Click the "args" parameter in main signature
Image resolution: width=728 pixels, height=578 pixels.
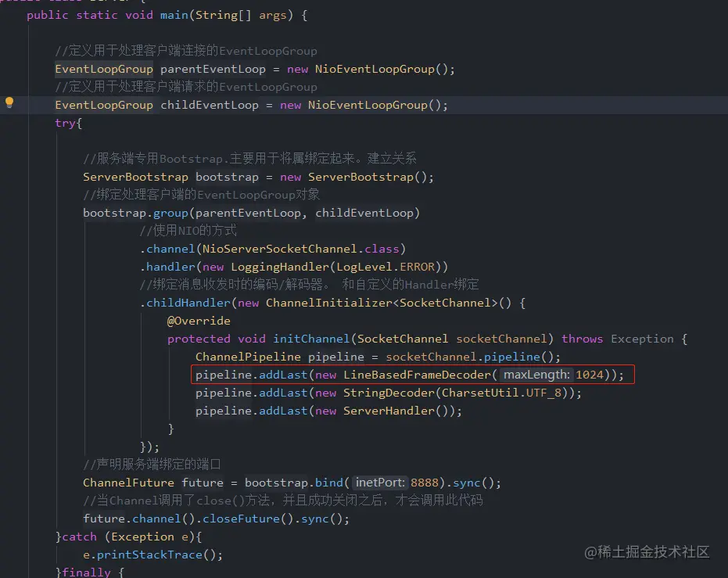[x=273, y=16]
